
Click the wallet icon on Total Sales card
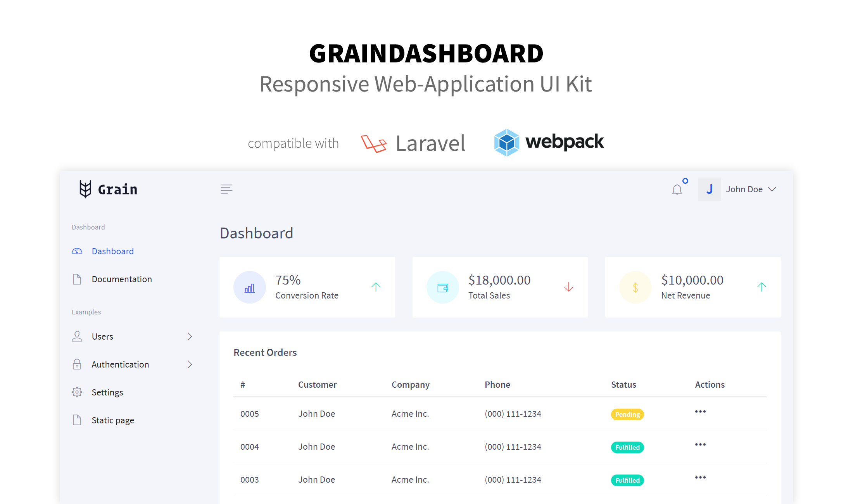[x=442, y=287]
